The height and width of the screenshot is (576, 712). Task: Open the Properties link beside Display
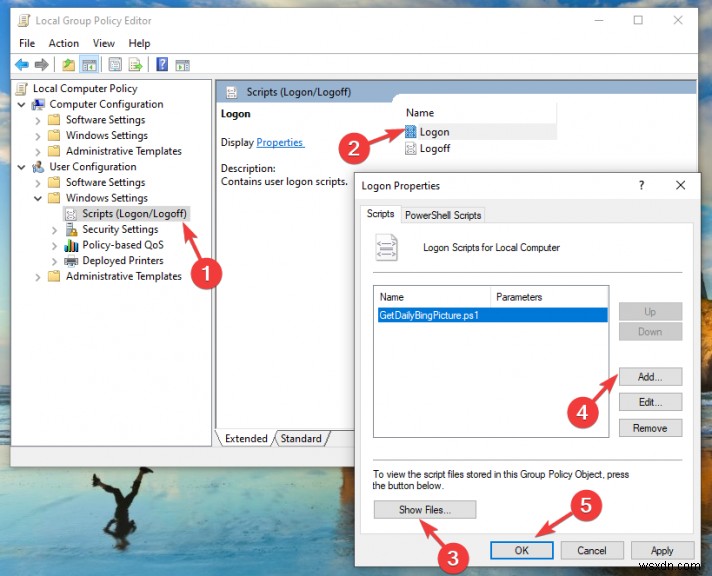click(x=280, y=142)
